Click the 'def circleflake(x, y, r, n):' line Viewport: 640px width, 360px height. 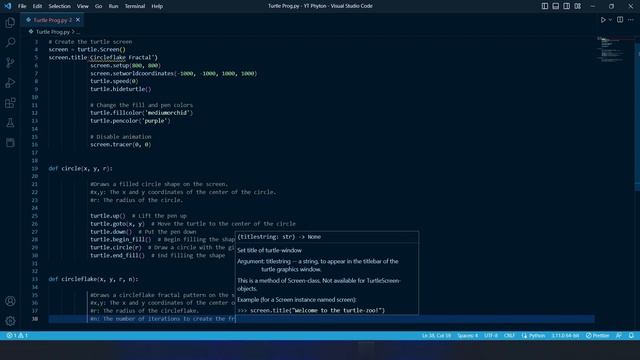93,279
